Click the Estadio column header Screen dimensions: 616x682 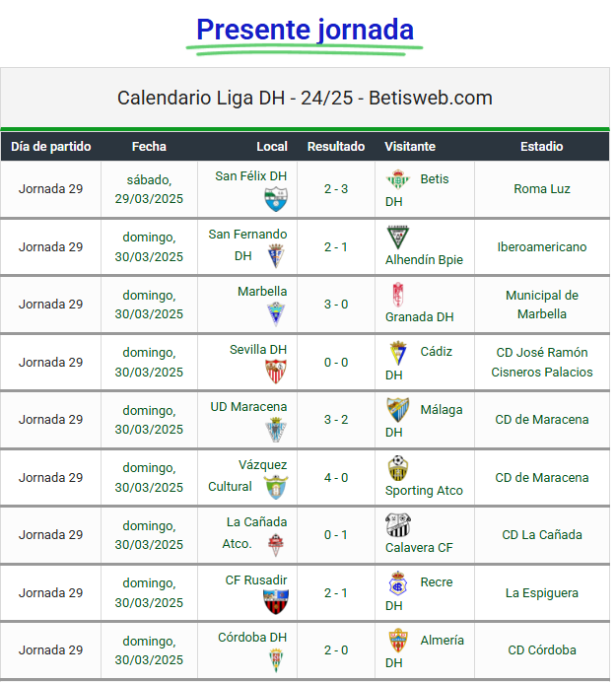point(541,146)
